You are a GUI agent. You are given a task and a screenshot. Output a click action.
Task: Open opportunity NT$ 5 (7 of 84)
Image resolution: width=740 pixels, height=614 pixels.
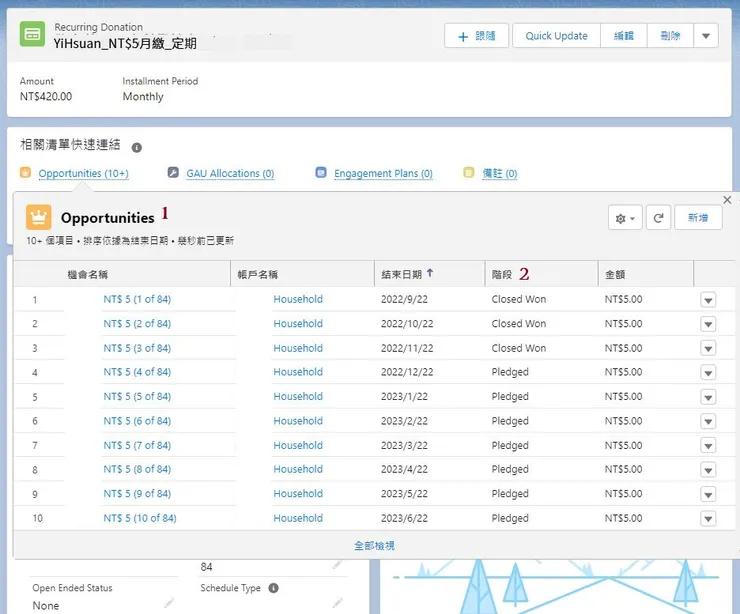click(x=137, y=446)
